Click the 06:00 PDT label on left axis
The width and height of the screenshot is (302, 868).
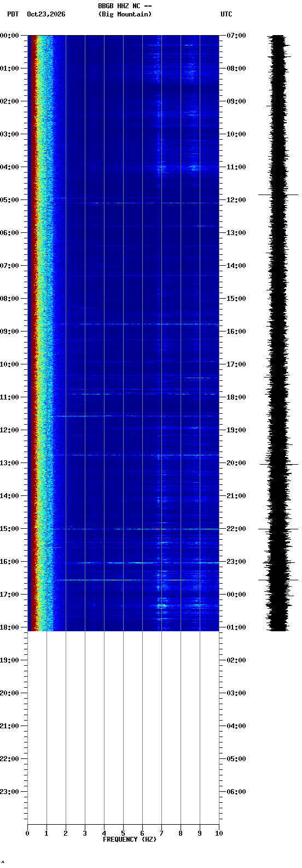[10, 233]
